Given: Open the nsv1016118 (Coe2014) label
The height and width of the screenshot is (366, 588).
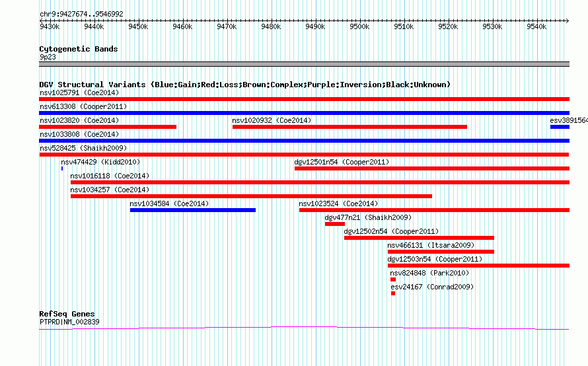Looking at the screenshot, I should [110, 176].
